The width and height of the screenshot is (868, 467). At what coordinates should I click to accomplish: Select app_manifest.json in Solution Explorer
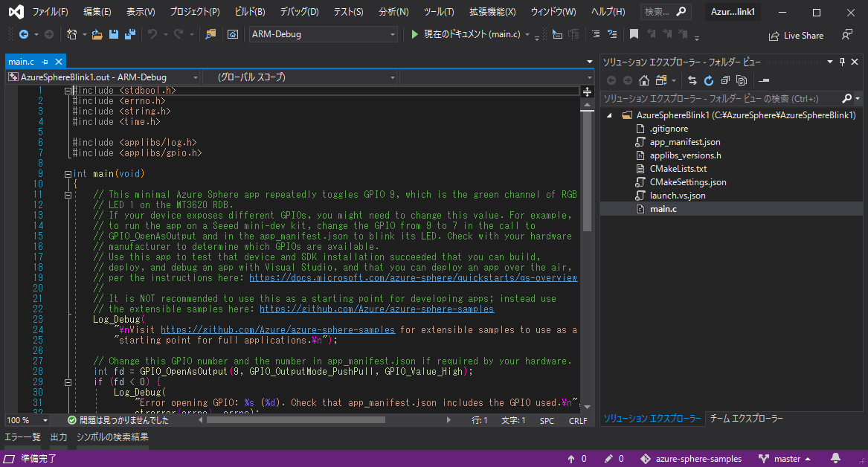click(685, 142)
